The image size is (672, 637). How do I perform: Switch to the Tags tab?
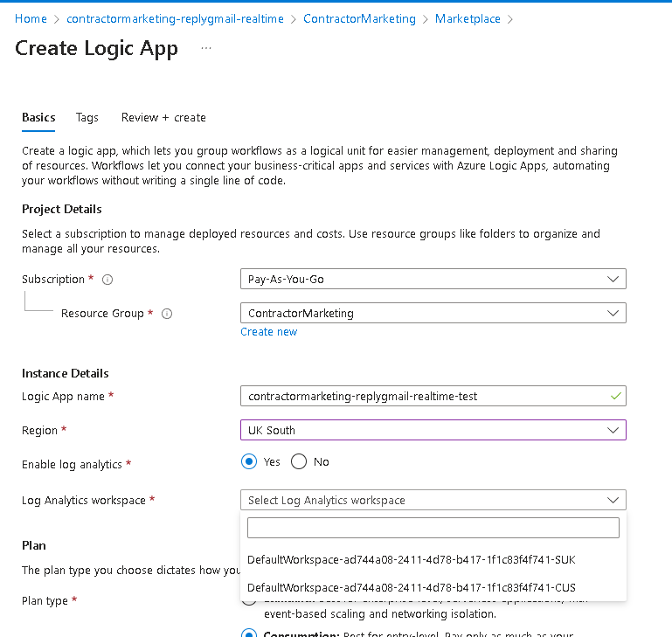(x=87, y=117)
